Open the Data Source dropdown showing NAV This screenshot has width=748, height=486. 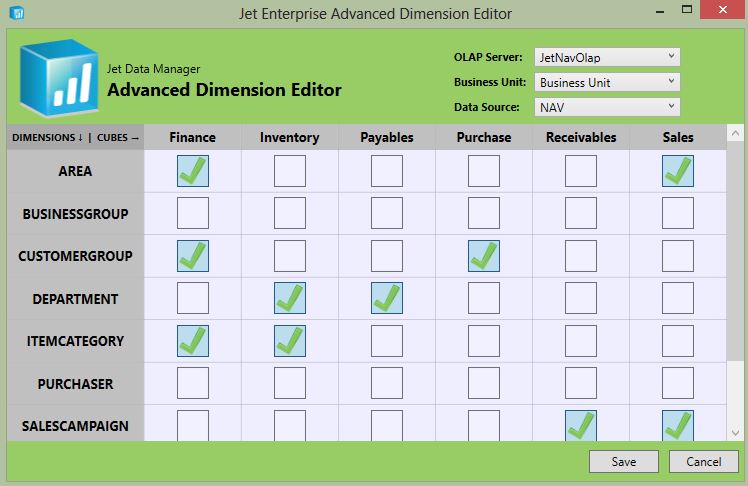[607, 107]
